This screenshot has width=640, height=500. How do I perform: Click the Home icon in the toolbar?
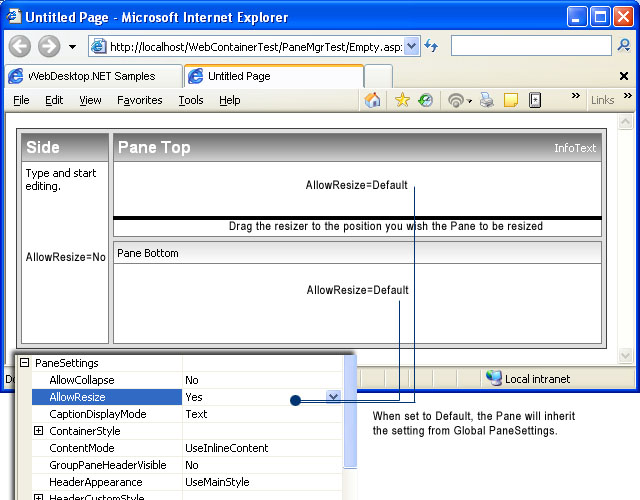(373, 100)
